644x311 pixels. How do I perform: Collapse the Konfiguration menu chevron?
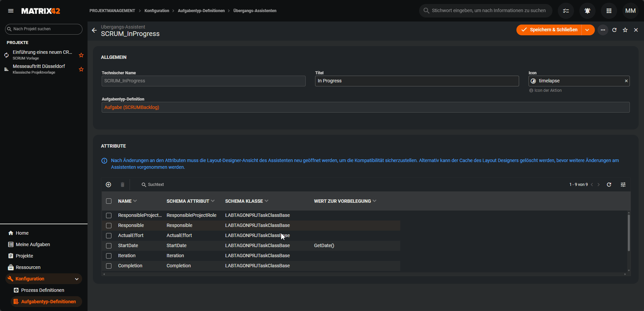[x=77, y=279]
